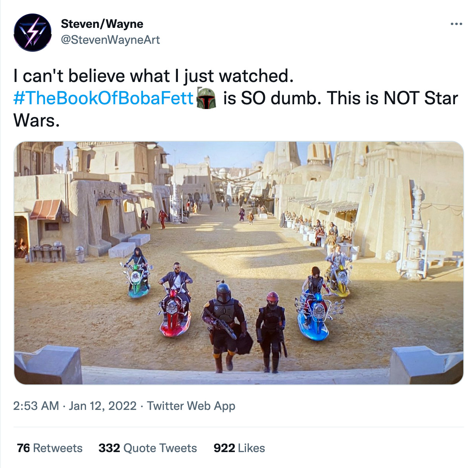Show the 922 Likes list
476x468 pixels.
[239, 448]
